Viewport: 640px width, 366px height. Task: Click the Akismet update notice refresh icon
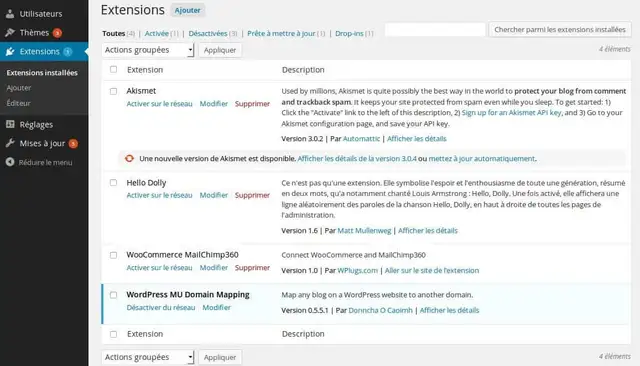pos(129,158)
